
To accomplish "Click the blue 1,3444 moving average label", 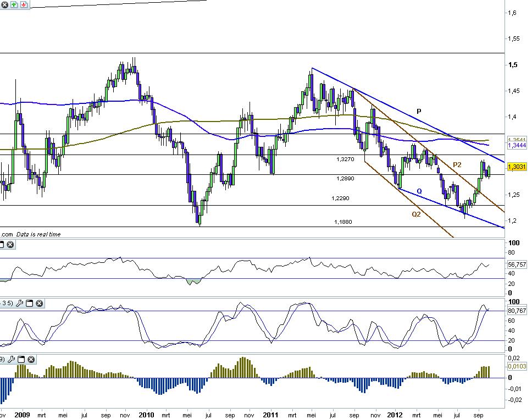I will [x=517, y=145].
